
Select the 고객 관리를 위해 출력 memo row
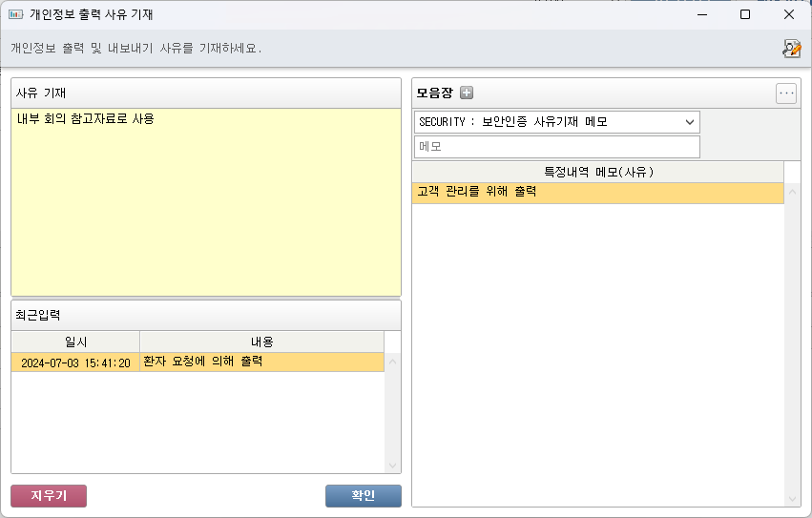pos(597,193)
